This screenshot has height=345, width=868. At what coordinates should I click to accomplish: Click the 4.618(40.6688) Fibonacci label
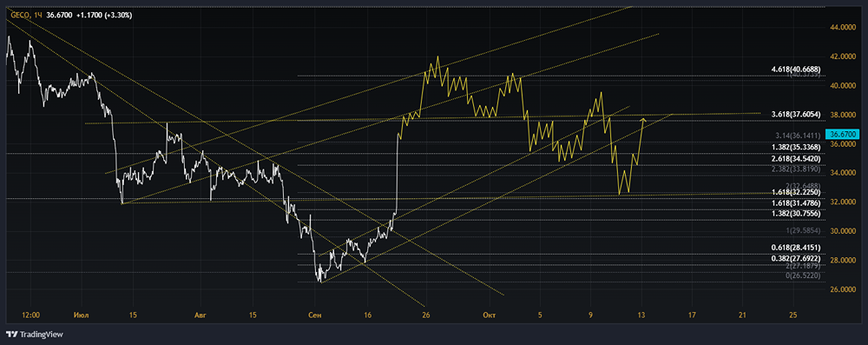[795, 70]
